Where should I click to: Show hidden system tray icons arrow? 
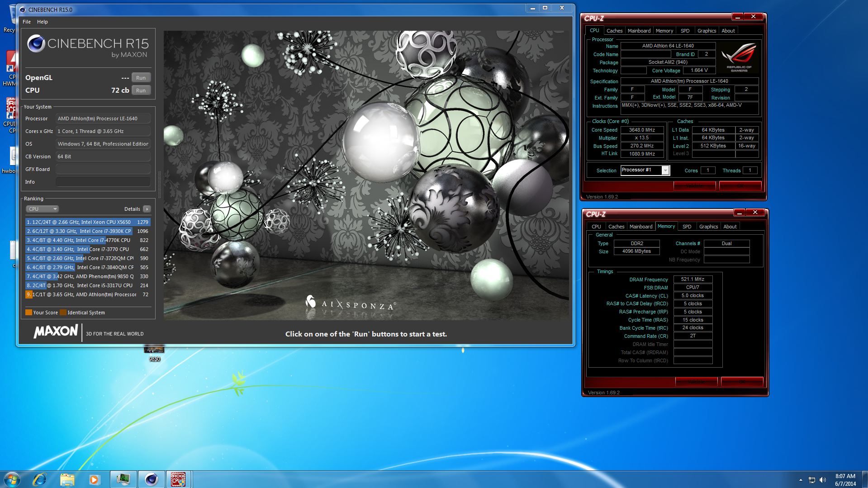point(801,480)
